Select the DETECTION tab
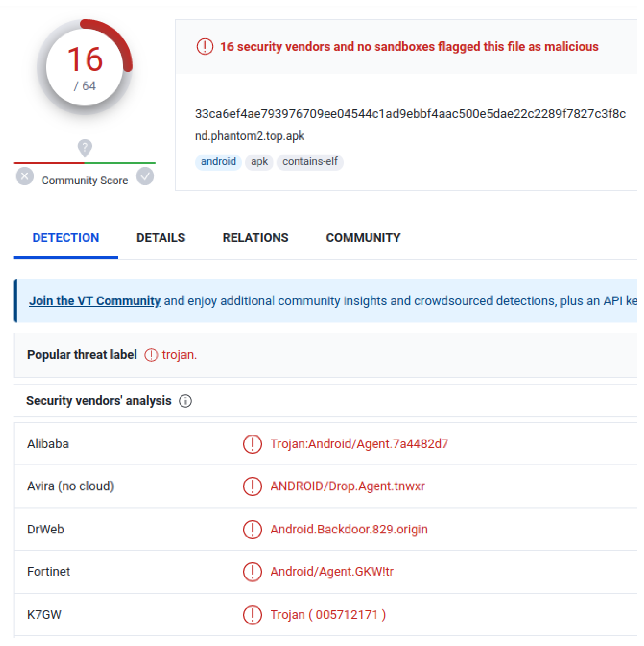Screen dimensions: 644x646 point(66,238)
